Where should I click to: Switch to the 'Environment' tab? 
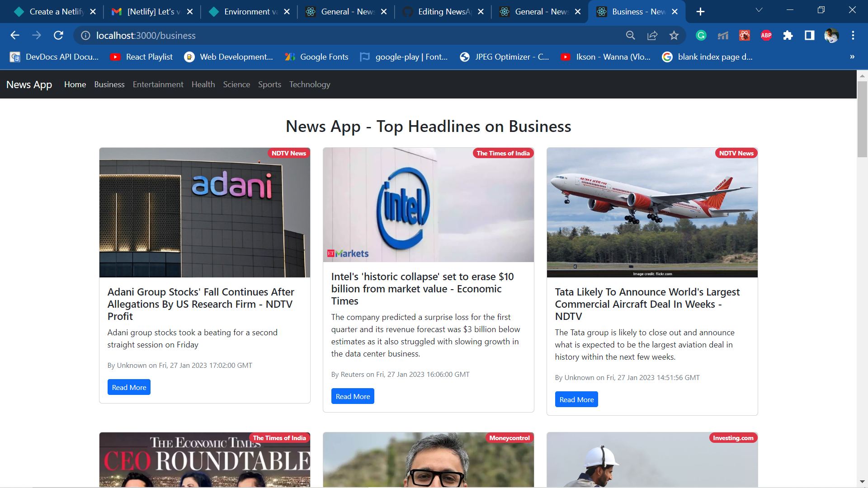[x=249, y=12]
